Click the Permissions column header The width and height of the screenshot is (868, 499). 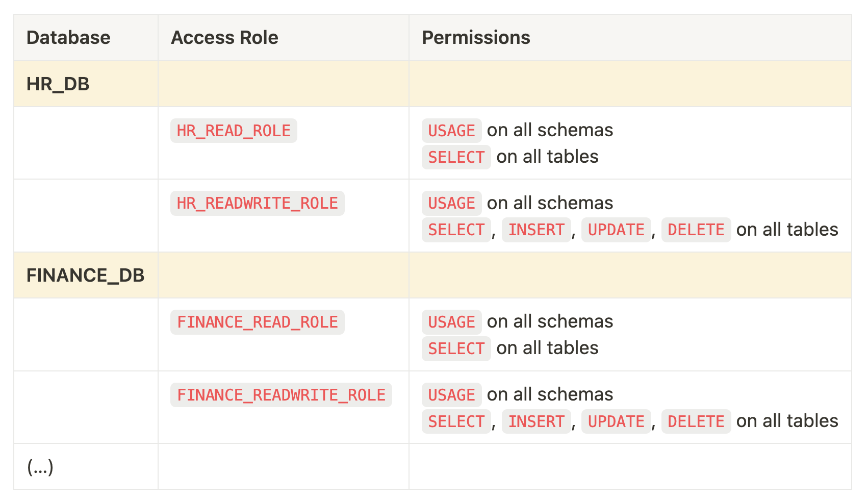[x=476, y=38]
